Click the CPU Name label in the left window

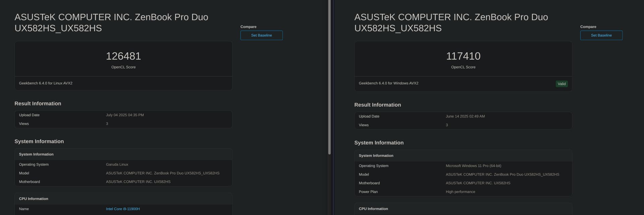pyautogui.click(x=24, y=209)
